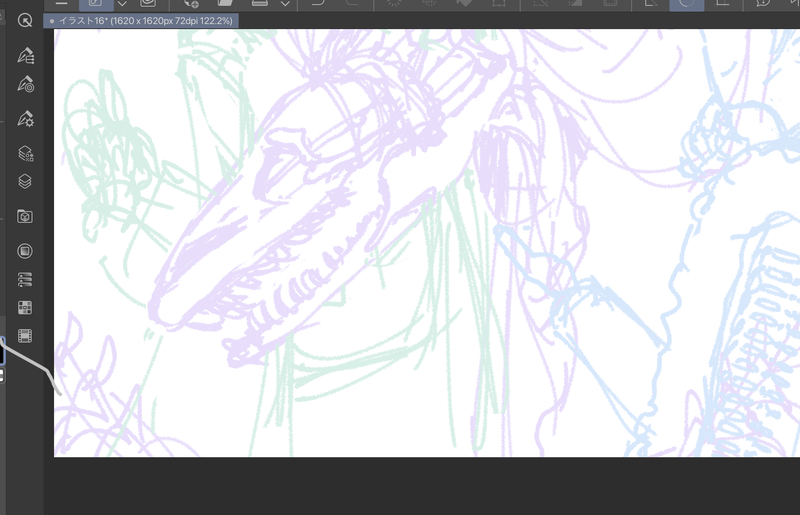This screenshot has height=515, width=800.
Task: Open the stacked-list palette icon
Action: pos(24,279)
